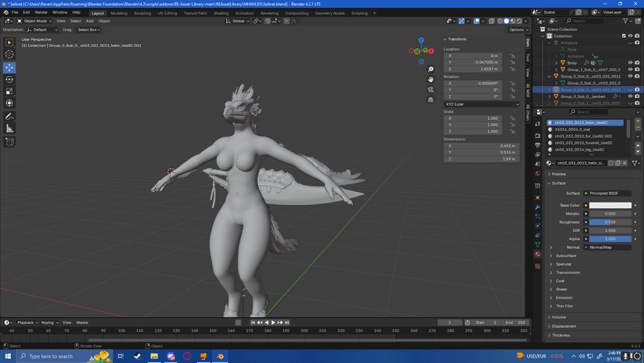The image size is (644, 363).
Task: Click the Base Color swatch
Action: click(610, 206)
